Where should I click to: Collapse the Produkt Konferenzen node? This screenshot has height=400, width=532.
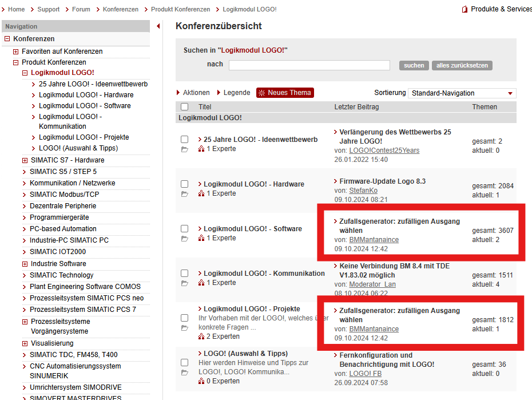(x=15, y=62)
